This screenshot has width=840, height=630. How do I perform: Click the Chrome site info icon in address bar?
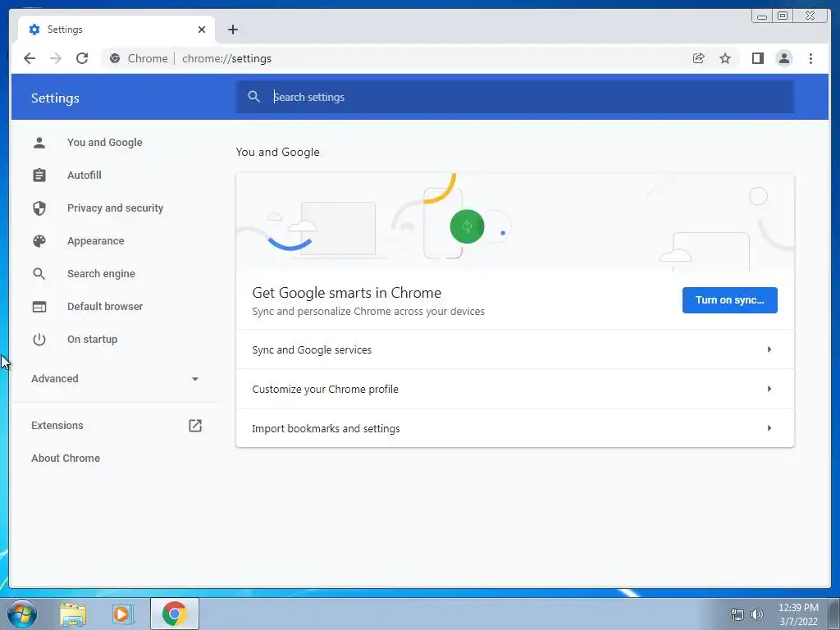tap(115, 58)
